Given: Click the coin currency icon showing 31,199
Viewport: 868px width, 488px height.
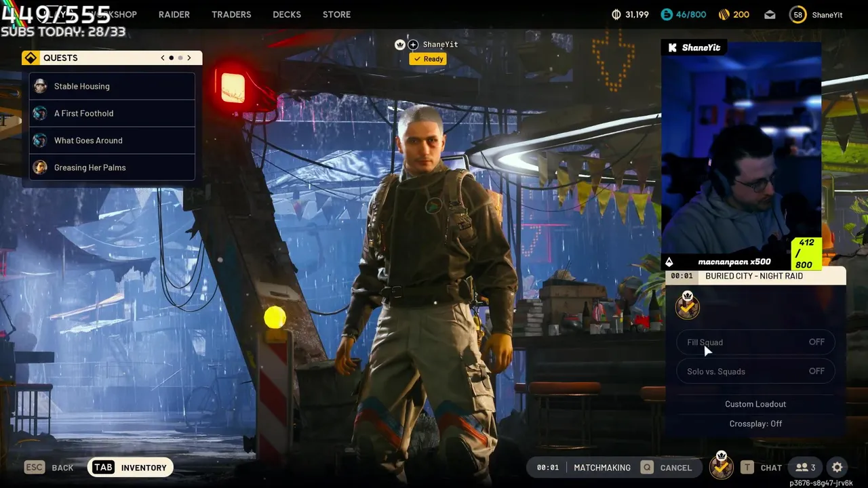Looking at the screenshot, I should [616, 14].
